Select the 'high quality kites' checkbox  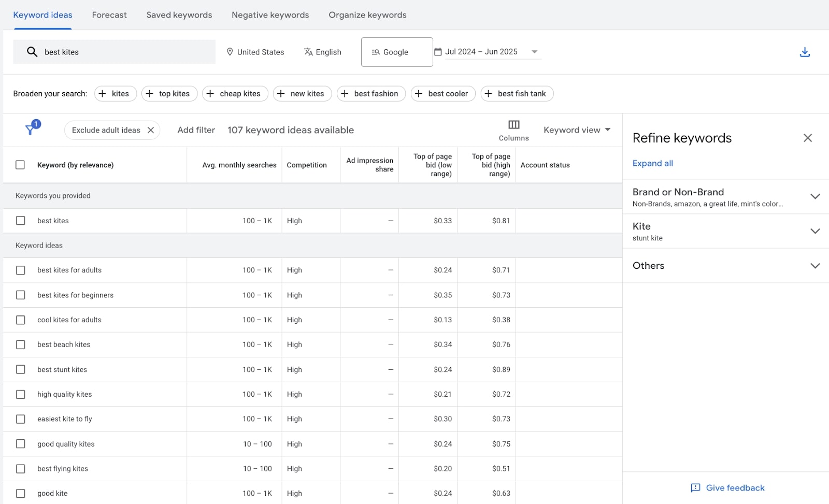[x=20, y=394]
